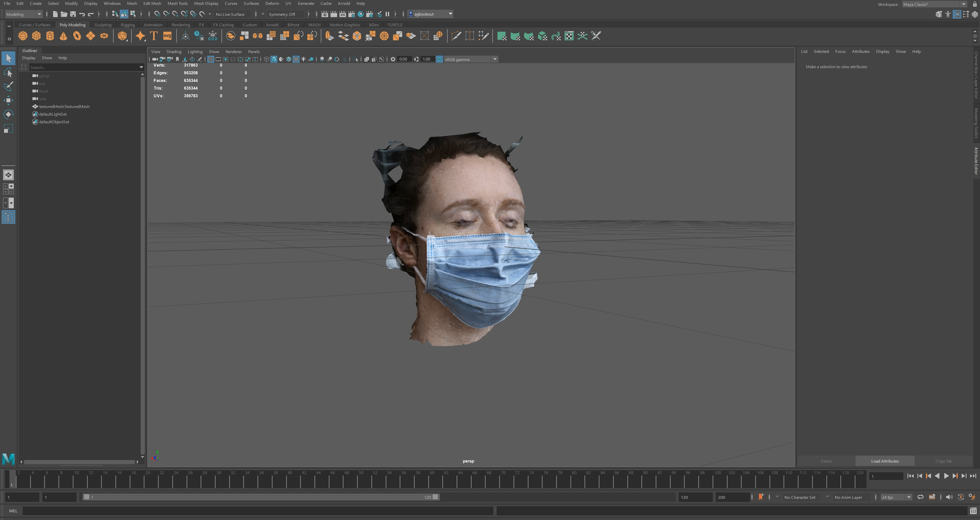Click the Load Attributes button
The image size is (980, 520).
pos(885,461)
